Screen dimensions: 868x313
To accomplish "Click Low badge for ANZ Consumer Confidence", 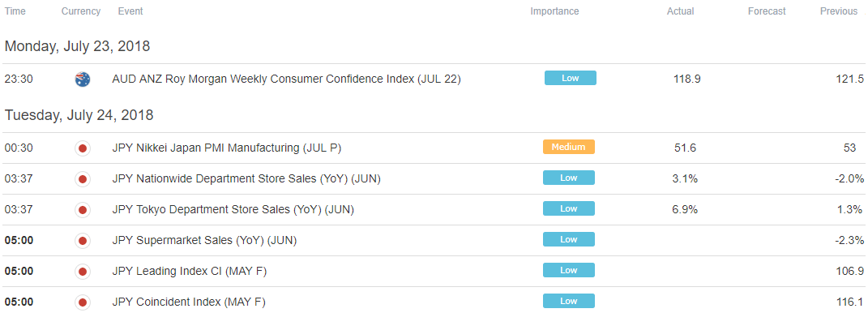I will tap(571, 78).
